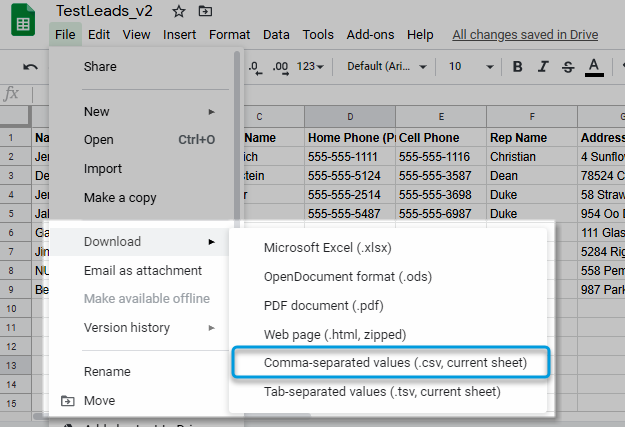
Task: Click the Cell Phone header cell
Action: click(441, 138)
